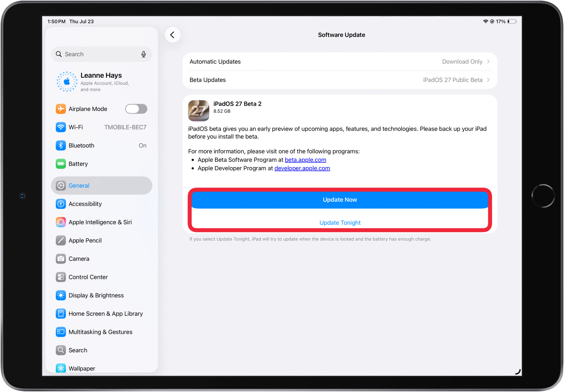Tap the Wi-Fi settings icon
The width and height of the screenshot is (564, 392).
(x=61, y=127)
